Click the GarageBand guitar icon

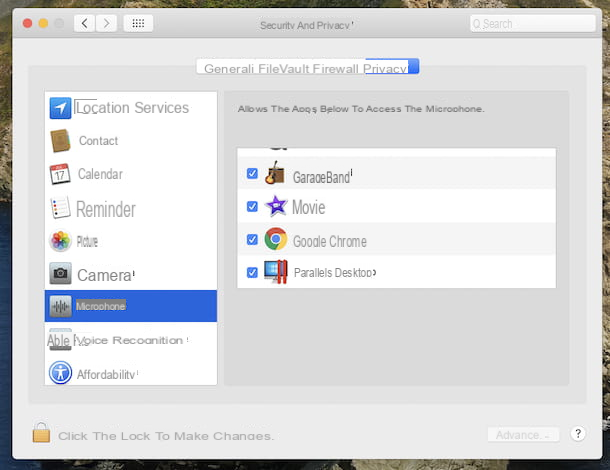(x=275, y=173)
